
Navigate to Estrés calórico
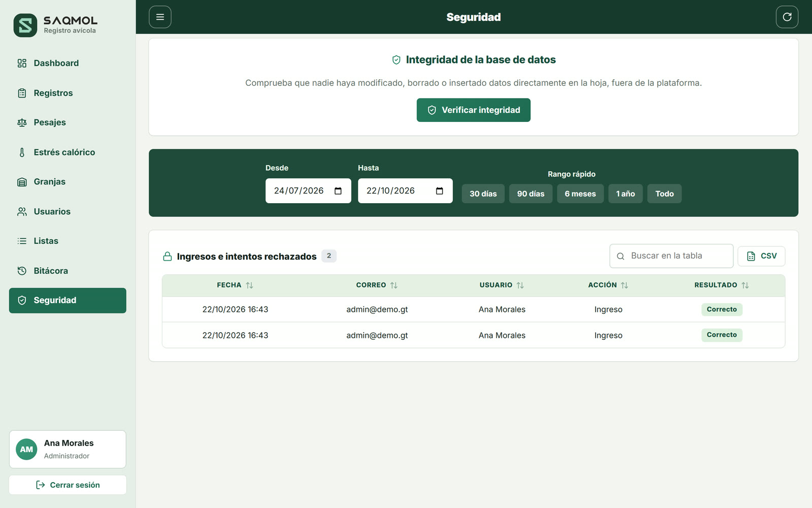click(x=67, y=152)
